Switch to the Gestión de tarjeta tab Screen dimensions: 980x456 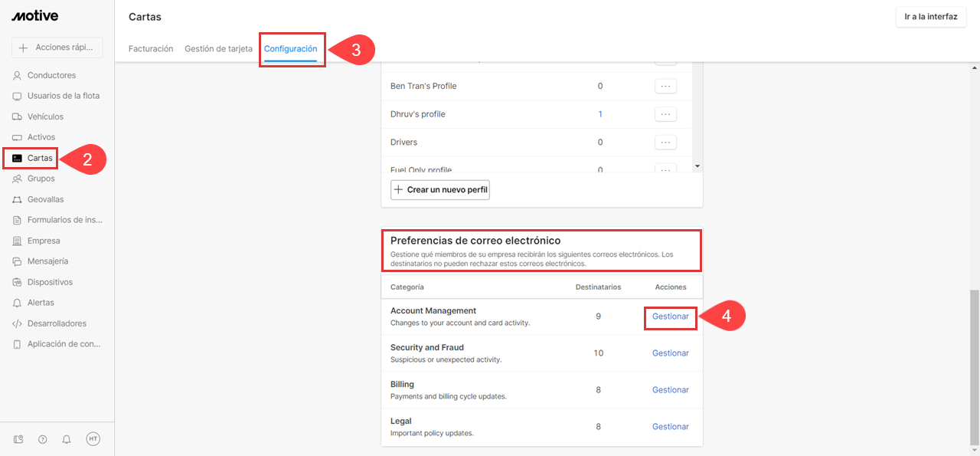pos(218,48)
